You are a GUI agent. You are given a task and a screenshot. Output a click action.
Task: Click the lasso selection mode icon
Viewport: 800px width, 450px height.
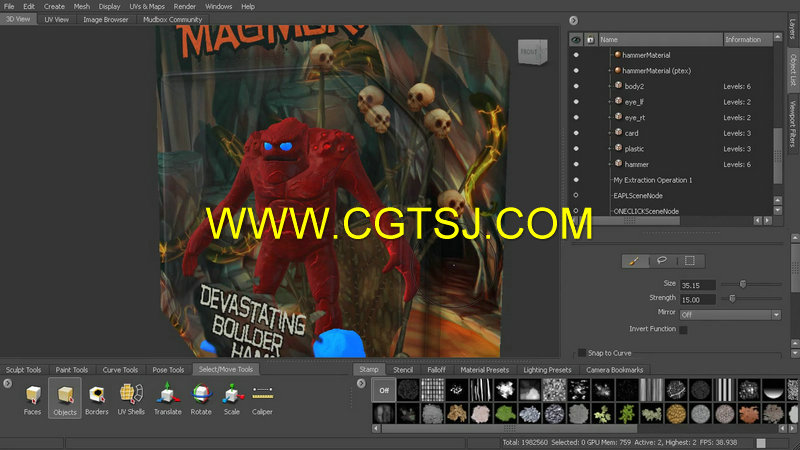(662, 261)
